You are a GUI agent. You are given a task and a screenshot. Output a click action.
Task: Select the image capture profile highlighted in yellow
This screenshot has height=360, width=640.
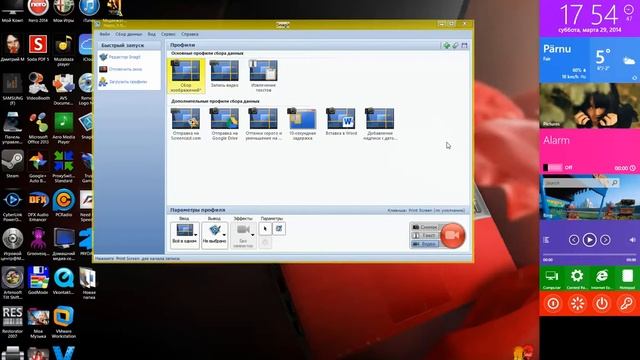pyautogui.click(x=186, y=76)
